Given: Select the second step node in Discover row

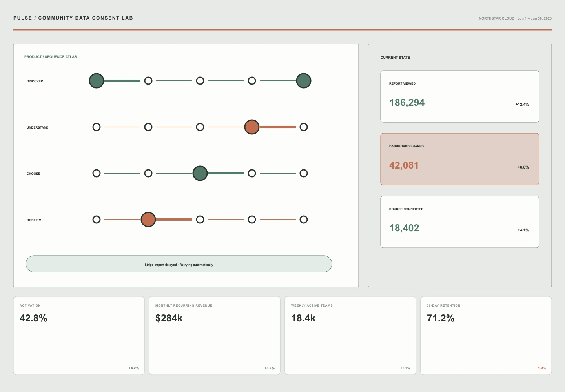Looking at the screenshot, I should [x=148, y=81].
